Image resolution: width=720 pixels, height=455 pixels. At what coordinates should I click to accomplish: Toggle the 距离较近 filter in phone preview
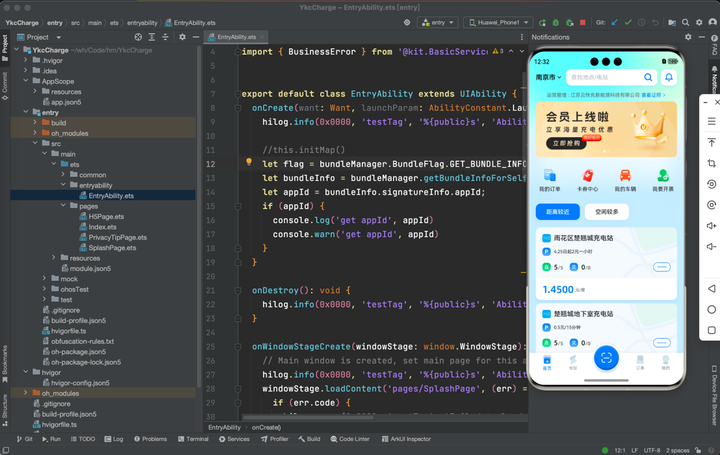tap(557, 212)
